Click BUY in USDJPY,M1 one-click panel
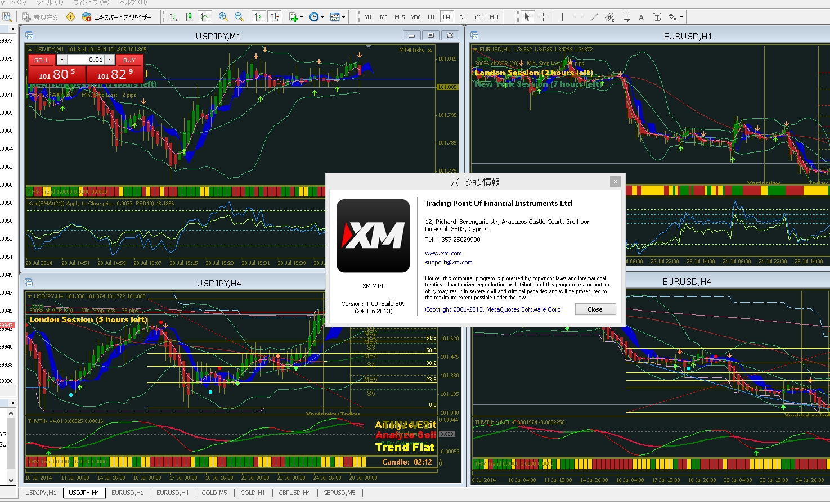The height and width of the screenshot is (504, 830). [x=129, y=60]
